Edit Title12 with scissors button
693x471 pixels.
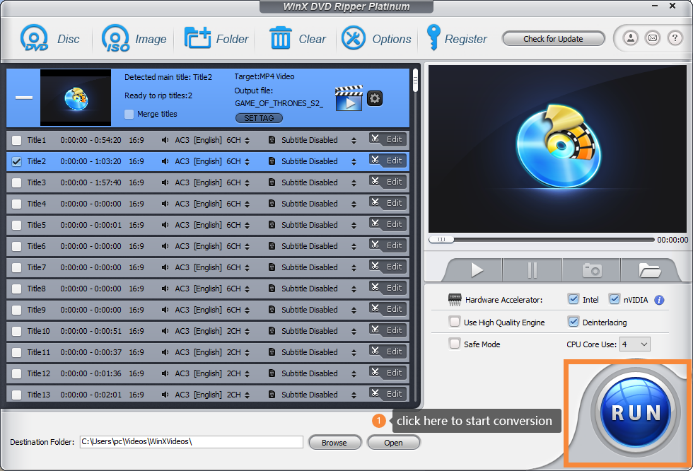[388, 372]
